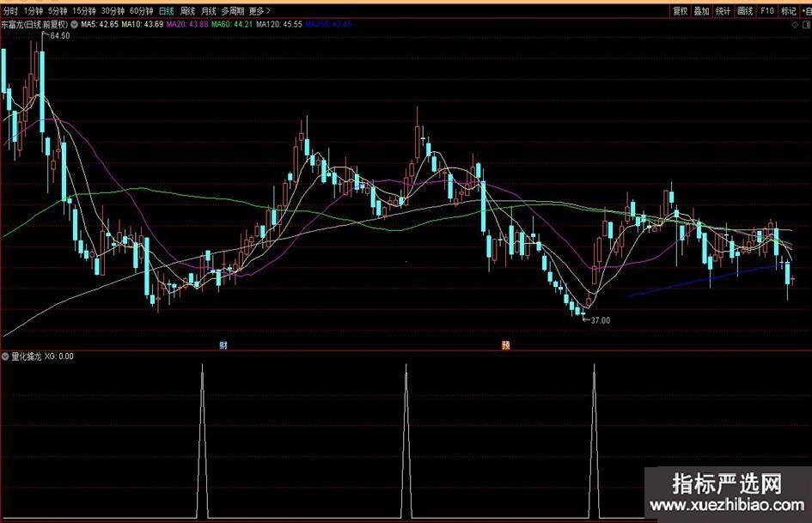Image resolution: width=812 pixels, height=523 pixels.
Task: Click the third XG signal spike
Action: tap(594, 441)
